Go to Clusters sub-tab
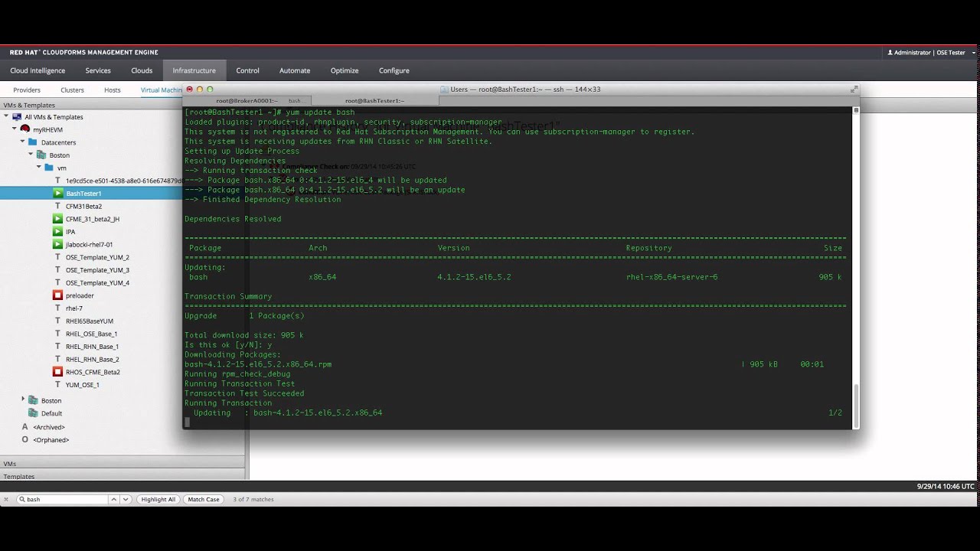The height and width of the screenshot is (551, 980). pyautogui.click(x=73, y=90)
